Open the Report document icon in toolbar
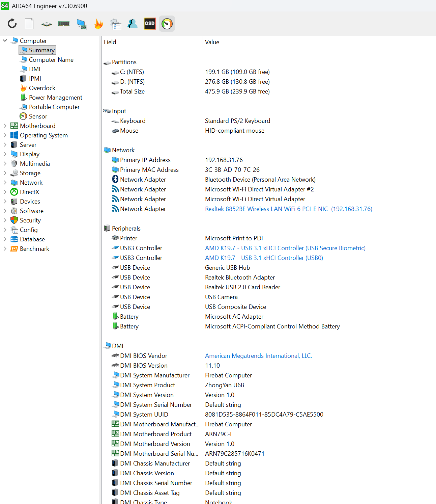Image resolution: width=436 pixels, height=504 pixels. click(x=29, y=24)
